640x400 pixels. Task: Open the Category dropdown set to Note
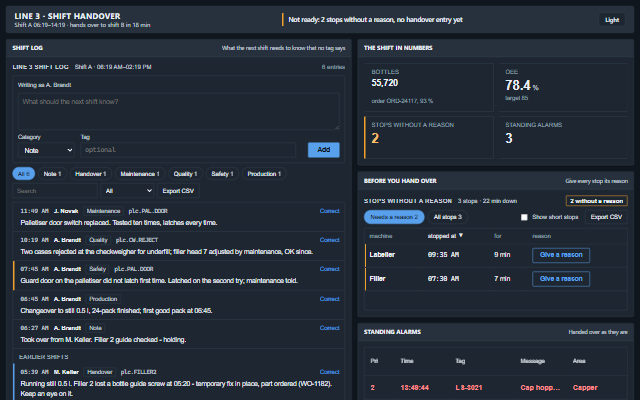(x=46, y=150)
